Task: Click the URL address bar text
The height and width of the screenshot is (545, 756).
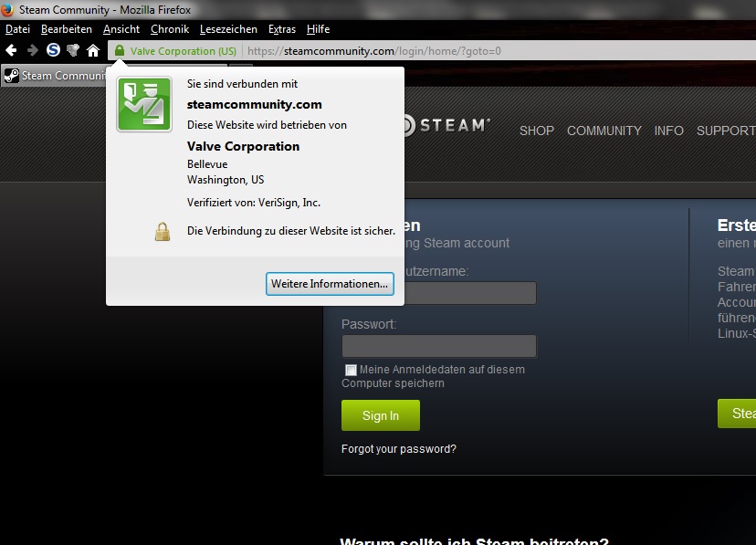Action: (374, 51)
